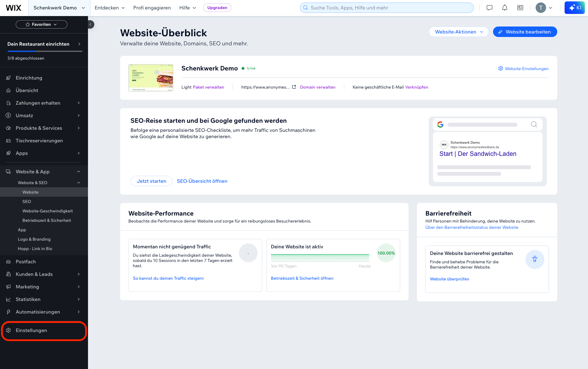This screenshot has height=369, width=588.
Task: Click the 100.00% uptime badge
Action: click(x=386, y=253)
